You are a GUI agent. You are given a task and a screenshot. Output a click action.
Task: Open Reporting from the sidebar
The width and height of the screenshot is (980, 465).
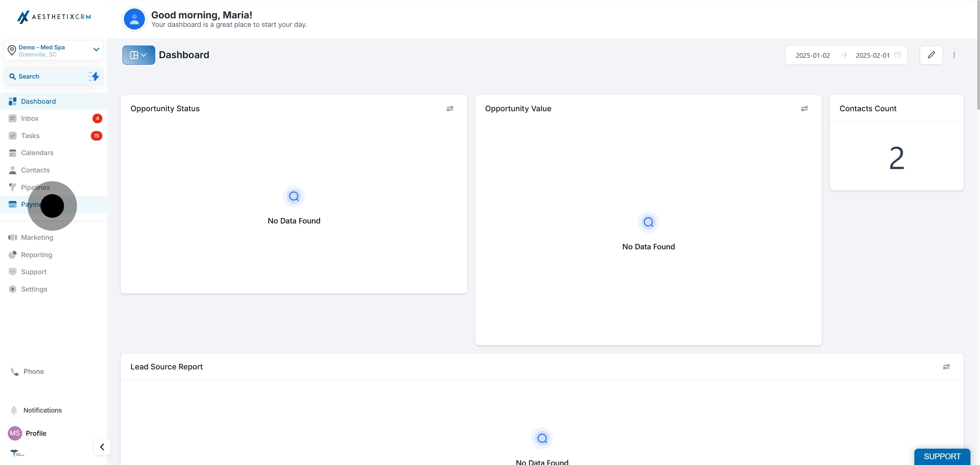36,255
